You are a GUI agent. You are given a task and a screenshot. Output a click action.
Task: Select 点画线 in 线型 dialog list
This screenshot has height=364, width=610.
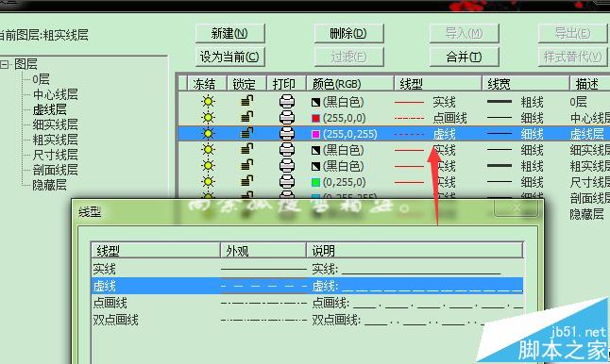pos(307,303)
